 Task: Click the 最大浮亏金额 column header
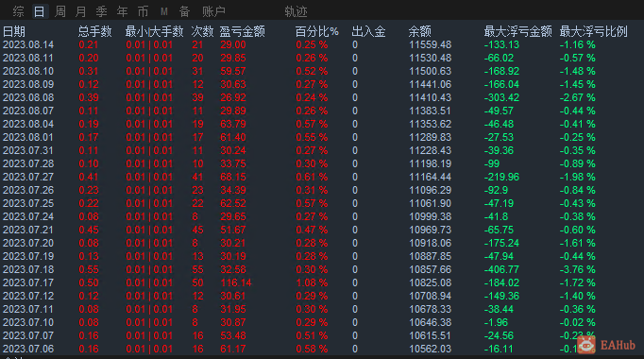[517, 31]
